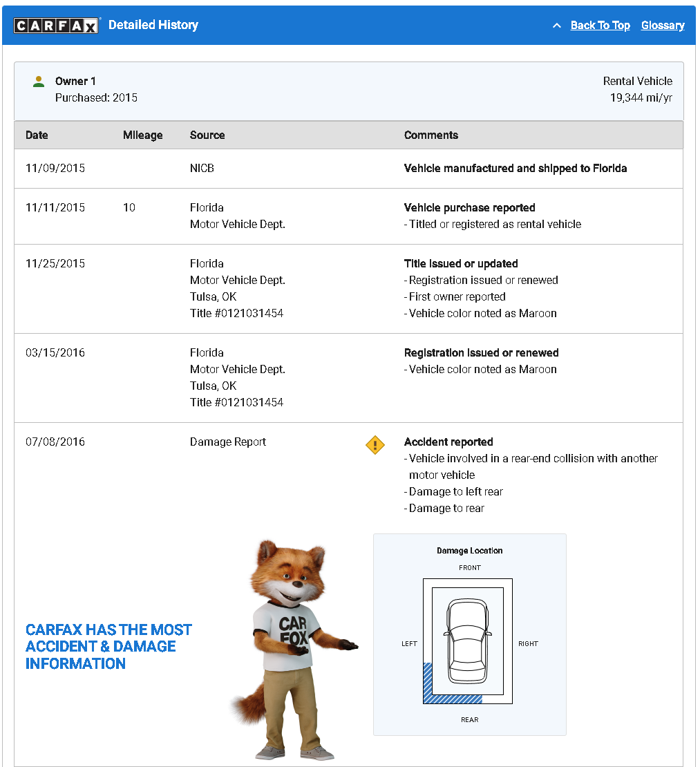Click the mileage value 10
The width and height of the screenshot is (700, 767).
(129, 208)
